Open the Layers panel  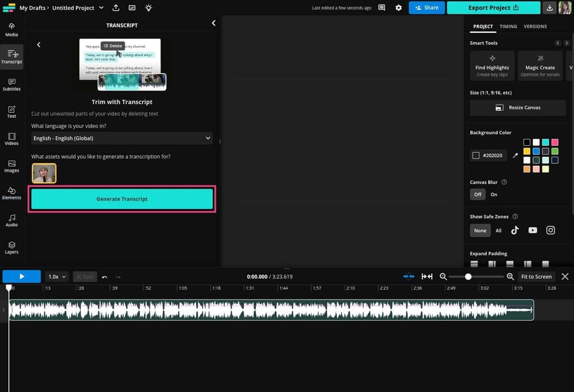point(11,247)
